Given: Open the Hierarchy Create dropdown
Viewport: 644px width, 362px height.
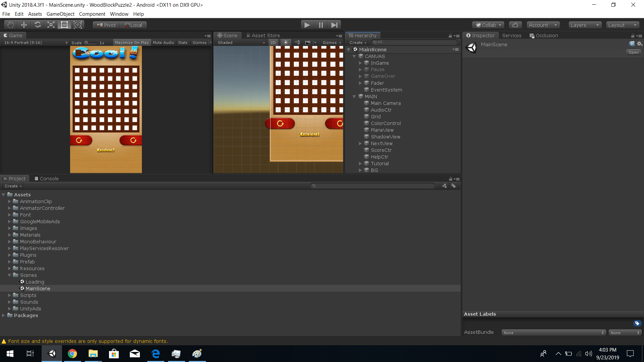Looking at the screenshot, I should (358, 43).
